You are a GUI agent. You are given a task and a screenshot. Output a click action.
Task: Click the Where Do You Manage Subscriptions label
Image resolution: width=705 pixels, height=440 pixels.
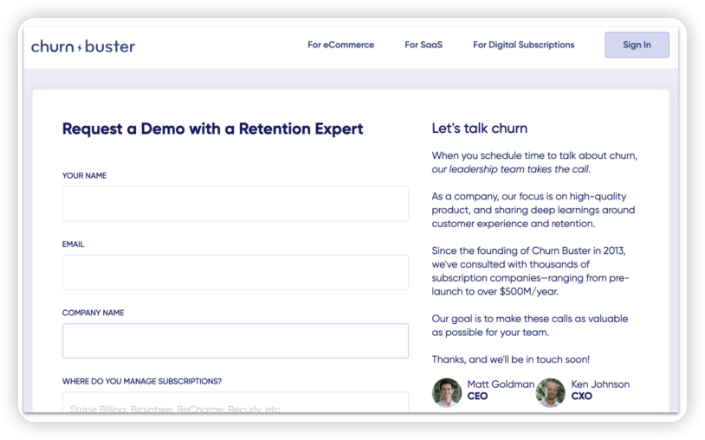tap(142, 381)
